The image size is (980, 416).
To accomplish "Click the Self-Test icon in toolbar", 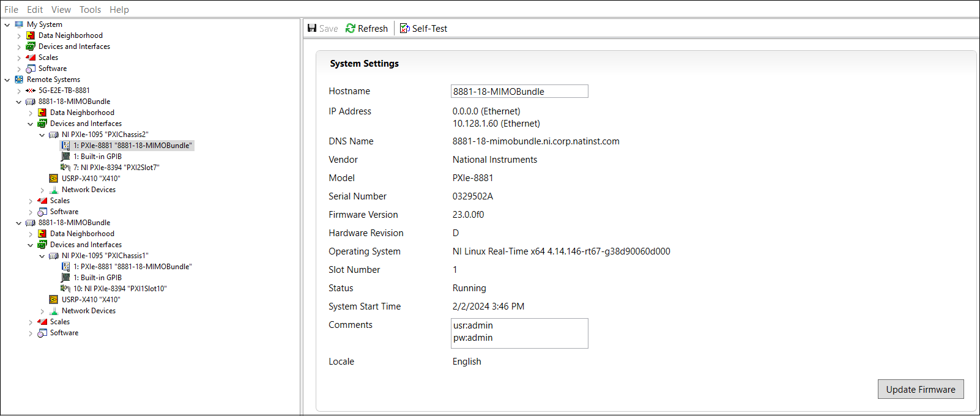I will click(x=404, y=28).
